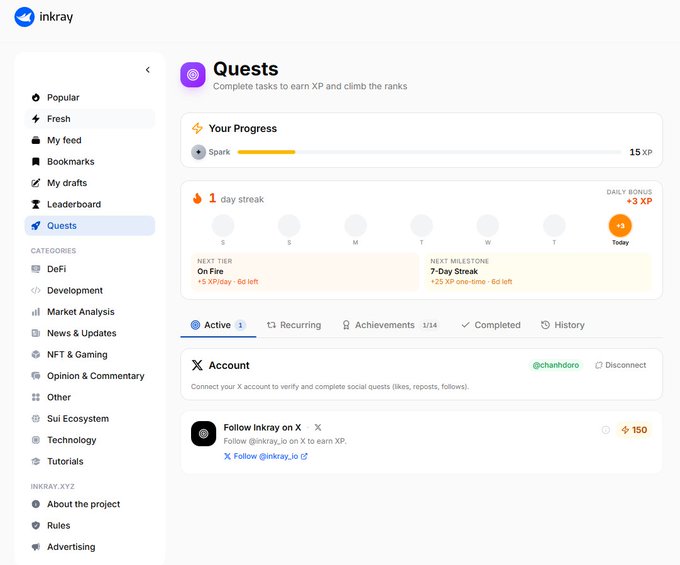680x565 pixels.
Task: Collapse the sidebar with the chevron
Action: [x=148, y=69]
